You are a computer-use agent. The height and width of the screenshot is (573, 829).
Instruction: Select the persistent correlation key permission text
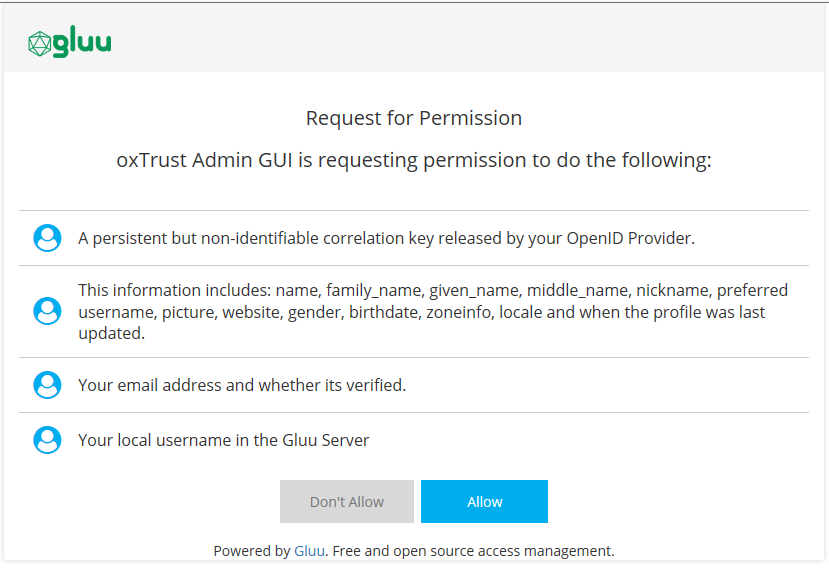tap(386, 239)
